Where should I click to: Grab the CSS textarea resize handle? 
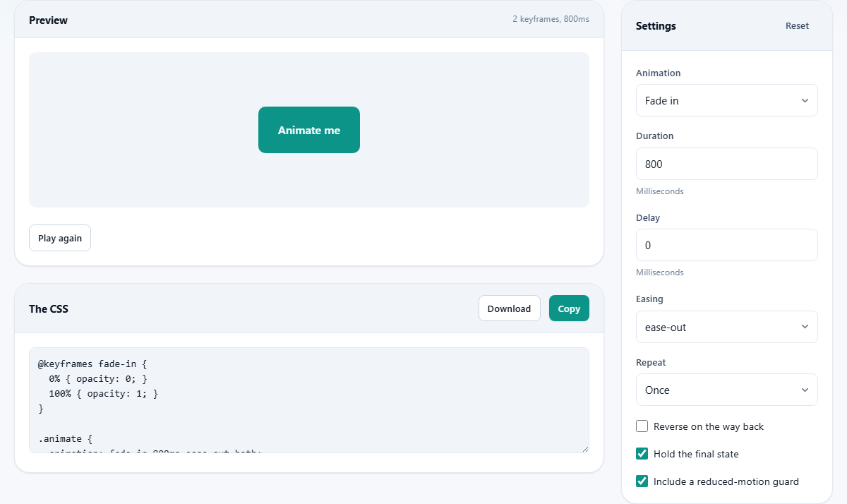point(584,448)
